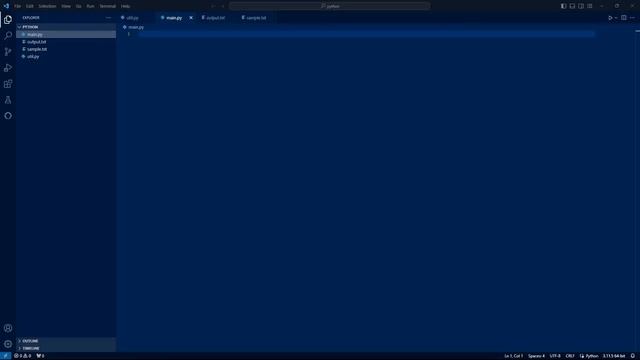Click the VS Code logo icon in title bar
The height and width of the screenshot is (360, 640).
click(6, 6)
